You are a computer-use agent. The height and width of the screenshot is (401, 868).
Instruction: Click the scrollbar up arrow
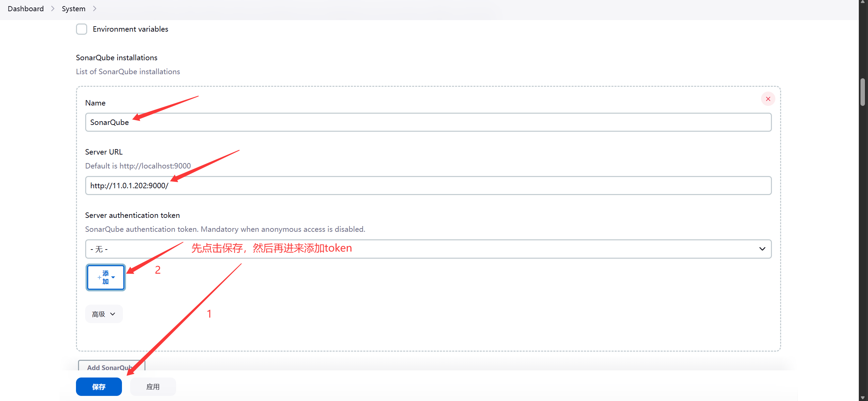(x=863, y=2)
